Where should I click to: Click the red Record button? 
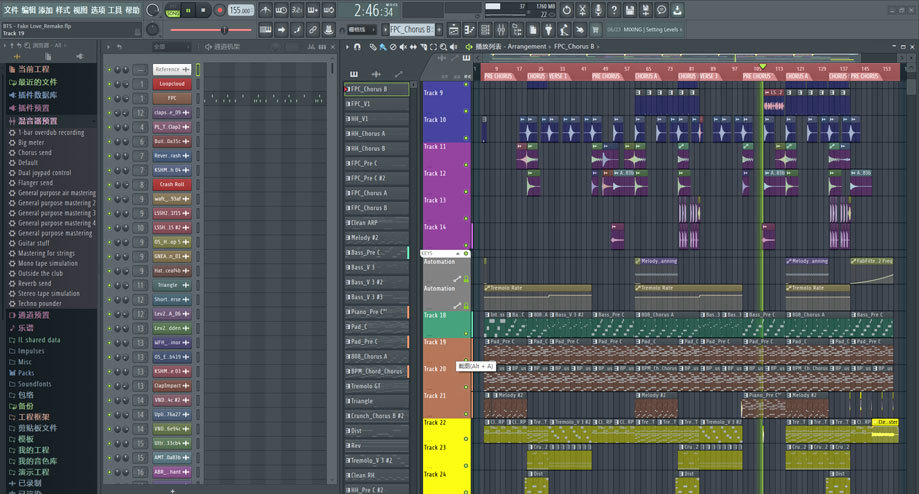coord(220,10)
